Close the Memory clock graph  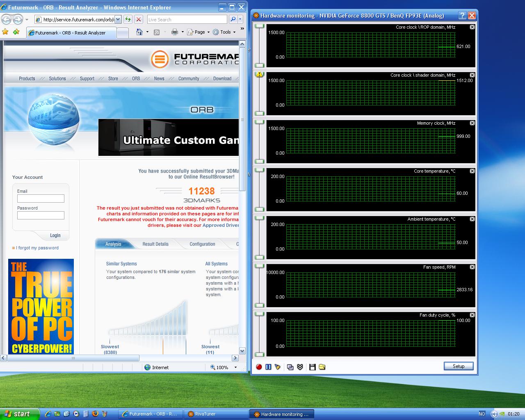[x=472, y=123]
